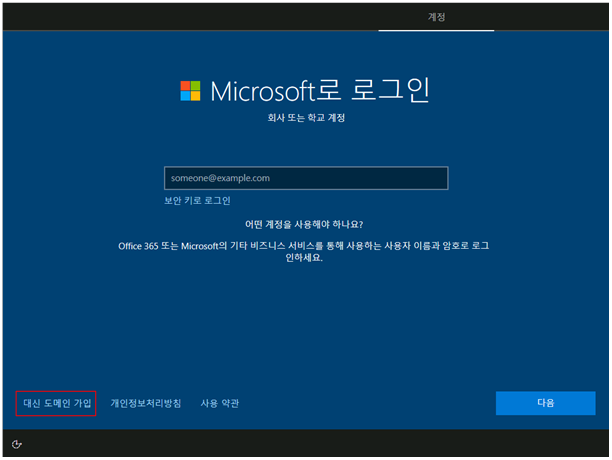Choose 대신 도메인 가입 link
Viewport: 612px width, 460px height.
pos(57,403)
